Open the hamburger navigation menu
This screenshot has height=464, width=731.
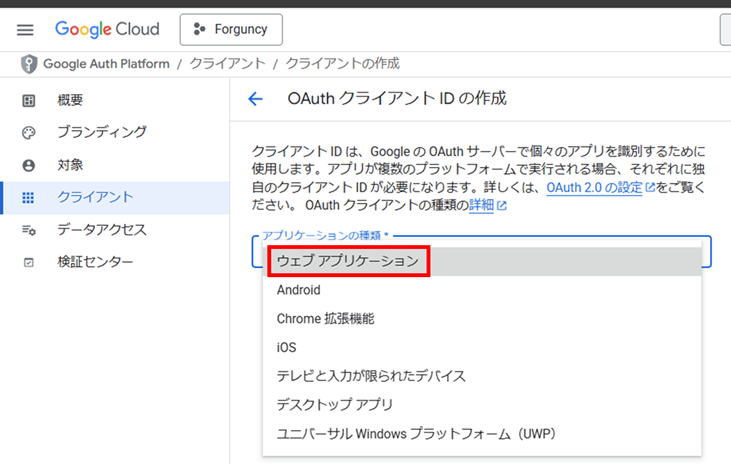click(x=25, y=30)
